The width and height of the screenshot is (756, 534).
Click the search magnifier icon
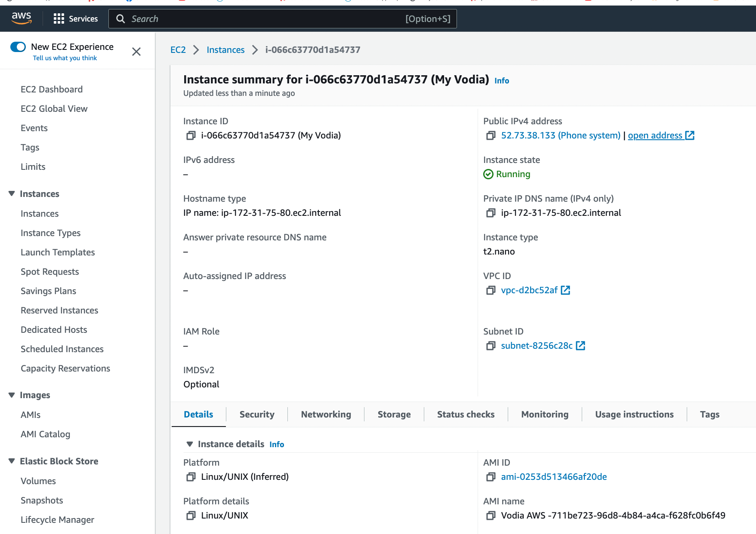120,19
